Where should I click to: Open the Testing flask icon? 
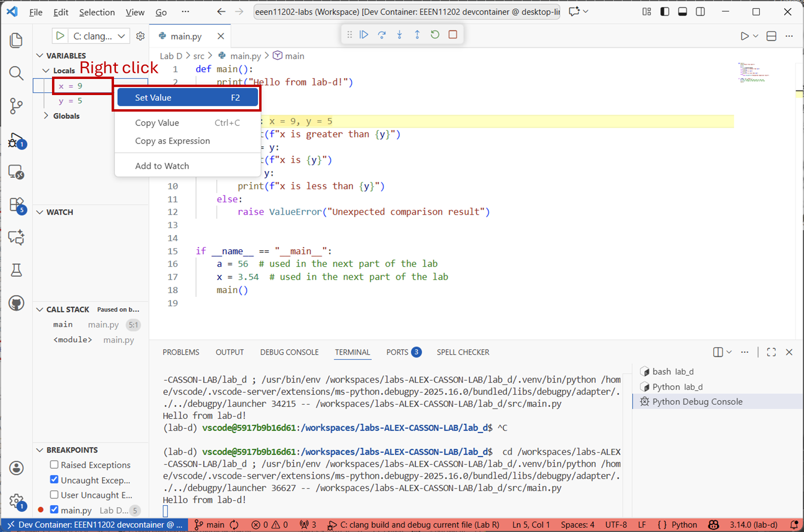[x=16, y=270]
